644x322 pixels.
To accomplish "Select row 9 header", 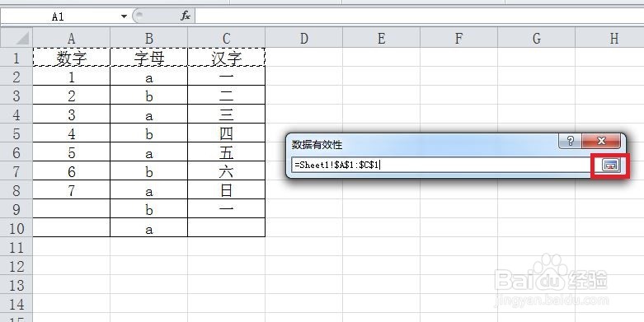I will pos(16,208).
